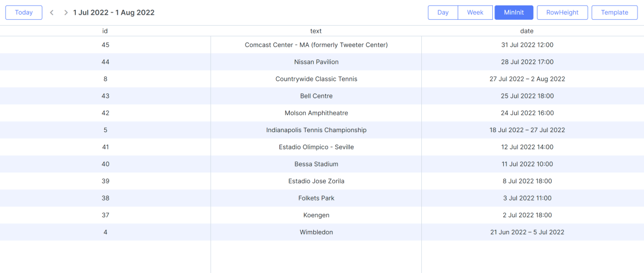The height and width of the screenshot is (273, 644).
Task: Select the MinInit view option
Action: coord(514,13)
